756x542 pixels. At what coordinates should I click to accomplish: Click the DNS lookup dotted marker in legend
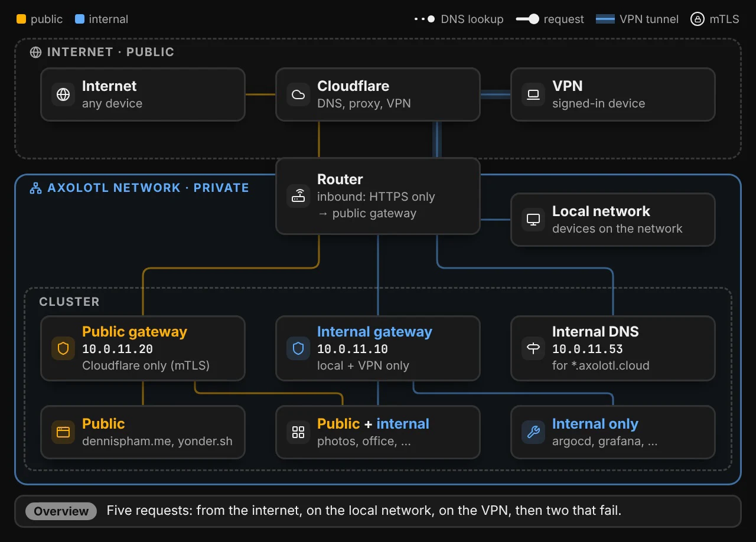(x=425, y=19)
